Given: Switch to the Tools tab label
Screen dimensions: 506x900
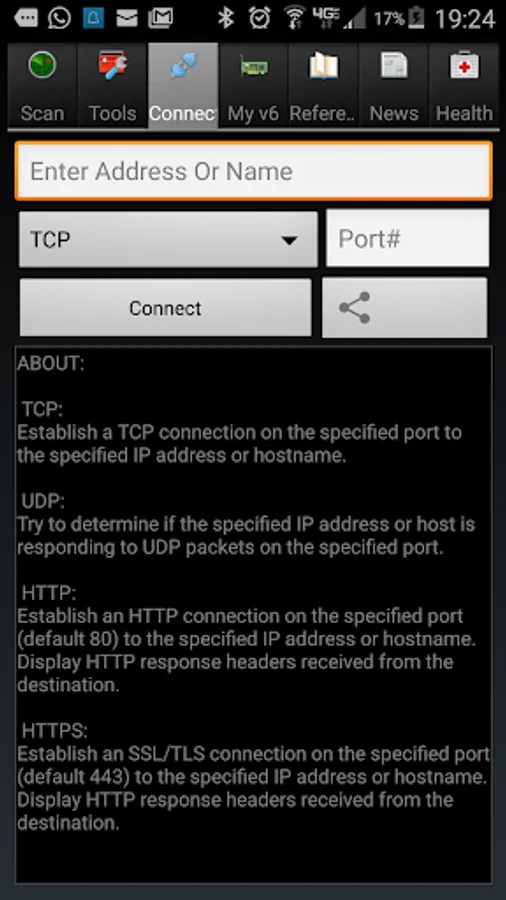Looking at the screenshot, I should 112,113.
